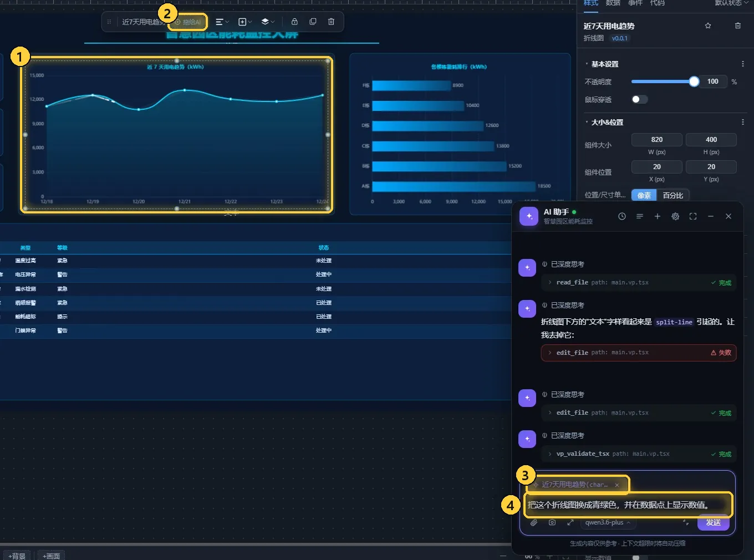
Task: Duplicate the selected component with the copy icon
Action: (313, 22)
